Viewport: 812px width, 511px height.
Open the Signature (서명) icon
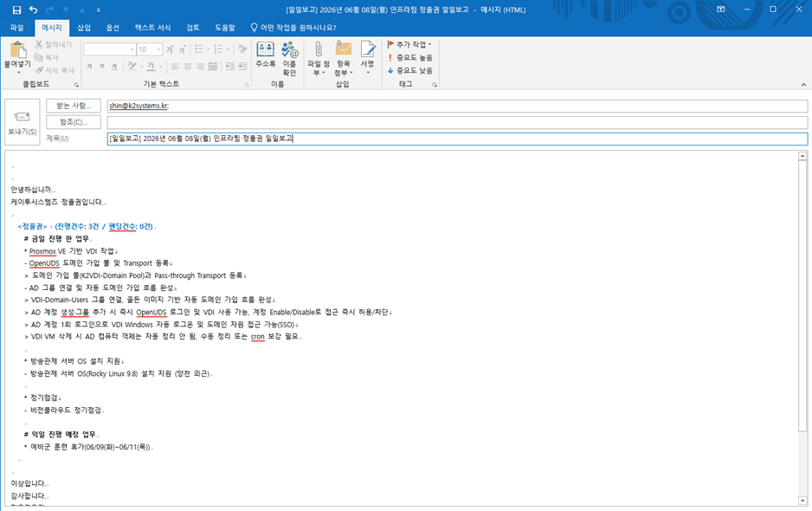[x=368, y=57]
